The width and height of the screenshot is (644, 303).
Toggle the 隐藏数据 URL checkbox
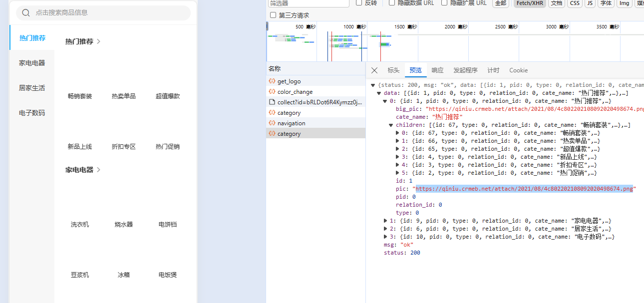point(392,3)
